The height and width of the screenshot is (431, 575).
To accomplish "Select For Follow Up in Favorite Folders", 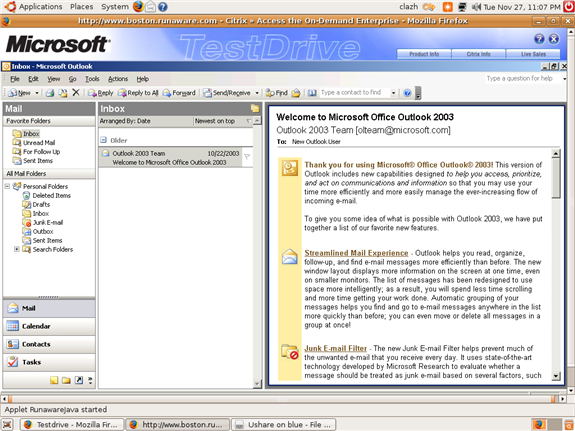I will click(x=41, y=152).
